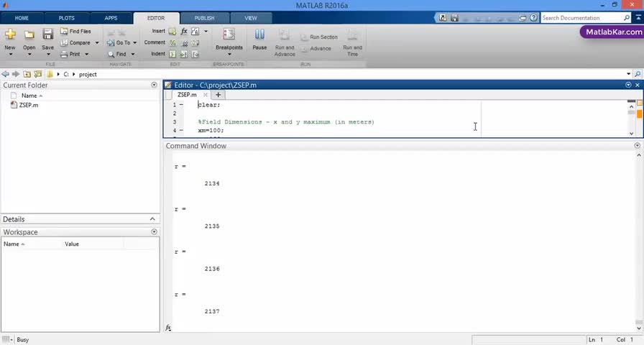The image size is (644, 345).
Task: Open the Open file dropdown arrow
Action: (29, 54)
